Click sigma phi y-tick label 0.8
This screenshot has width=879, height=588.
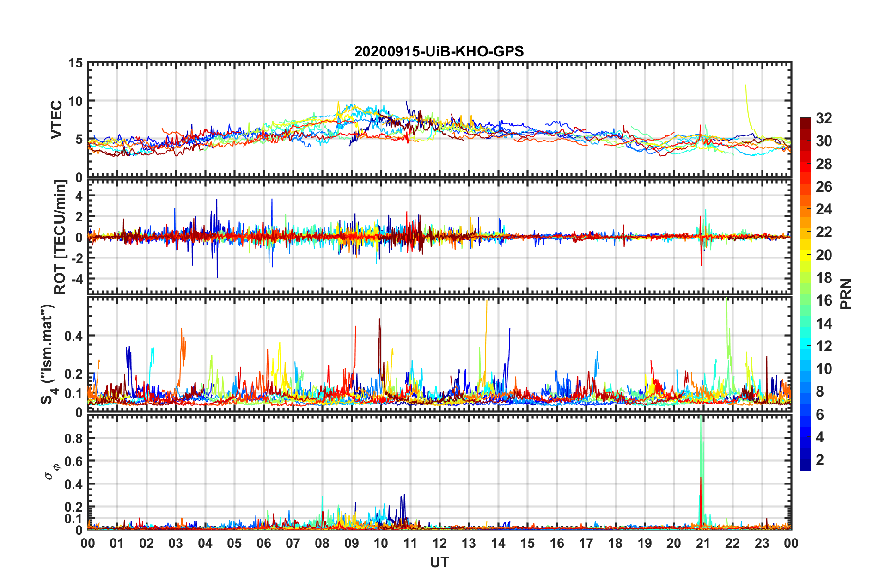pyautogui.click(x=73, y=438)
